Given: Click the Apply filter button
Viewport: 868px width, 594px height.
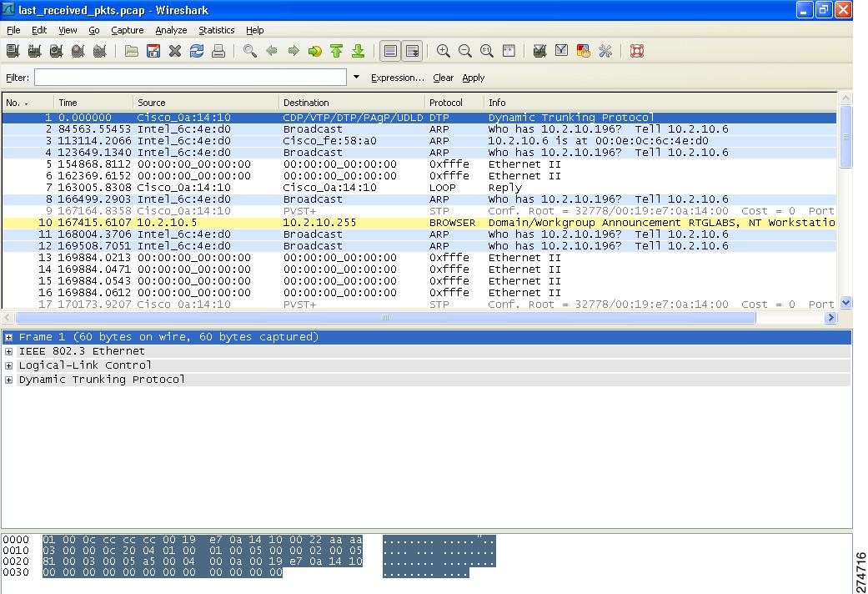Looking at the screenshot, I should tap(473, 78).
